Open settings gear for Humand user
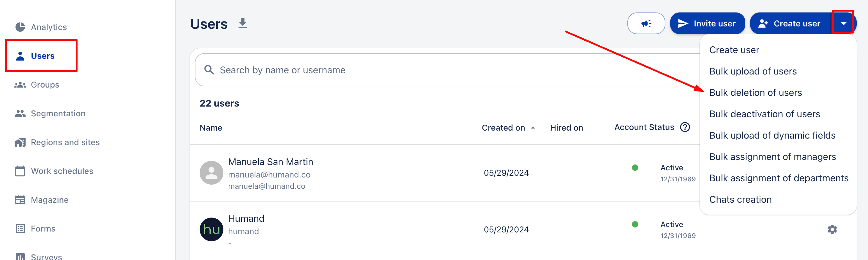 pyautogui.click(x=831, y=229)
